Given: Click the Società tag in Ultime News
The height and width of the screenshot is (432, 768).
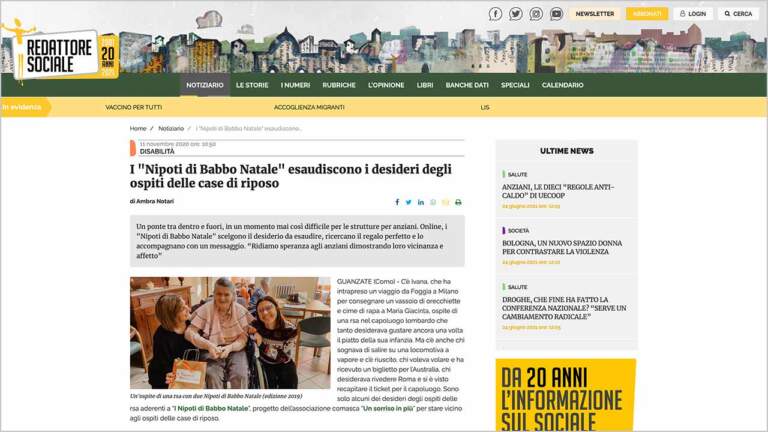Looking at the screenshot, I should coord(518,231).
